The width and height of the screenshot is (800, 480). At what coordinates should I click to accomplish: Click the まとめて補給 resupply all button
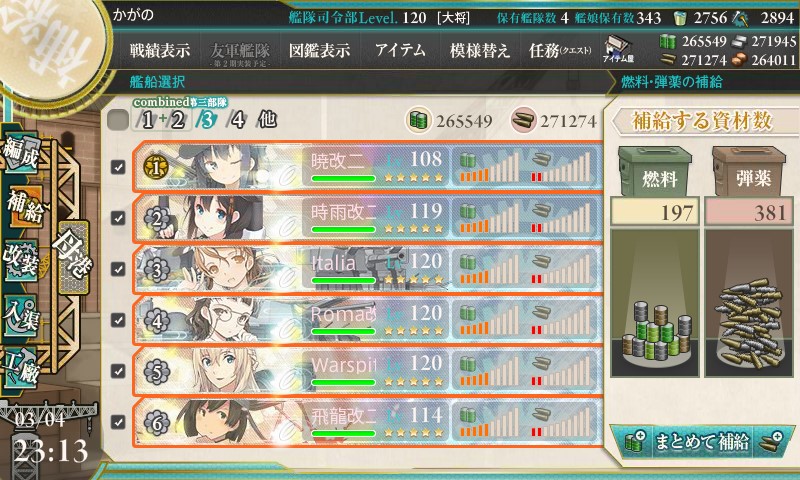click(x=702, y=441)
